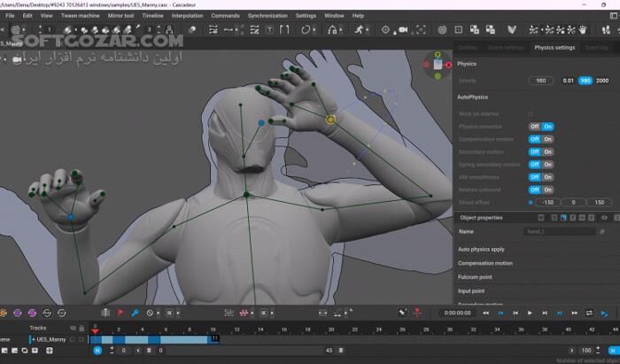Click the viewport orientation gizmo
This screenshot has height=364, width=620.
(x=437, y=64)
